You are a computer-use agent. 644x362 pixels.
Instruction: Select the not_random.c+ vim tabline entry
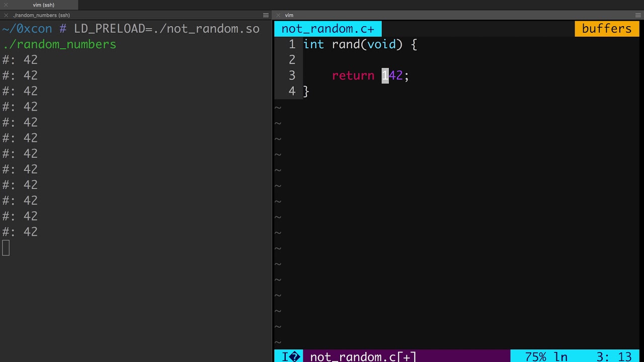tap(328, 29)
